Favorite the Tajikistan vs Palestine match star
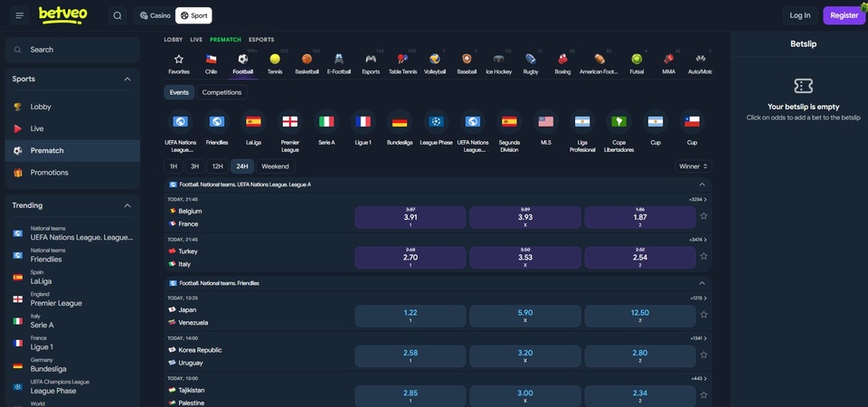Screen dimensions: 868x407 [703, 395]
